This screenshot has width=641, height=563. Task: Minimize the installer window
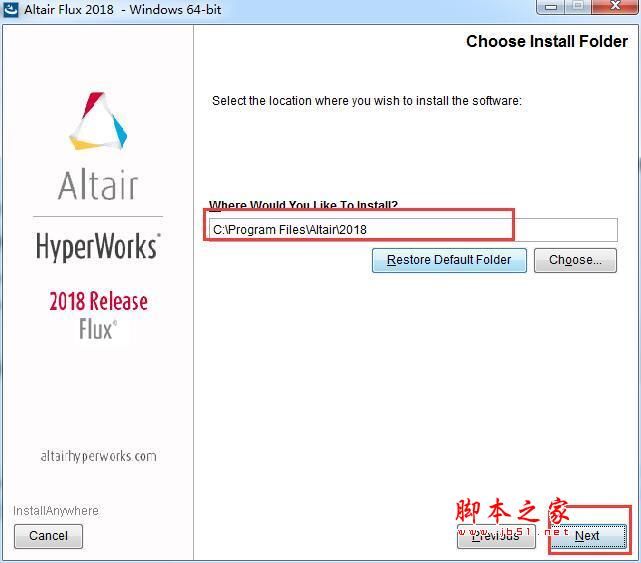pyautogui.click(x=551, y=7)
